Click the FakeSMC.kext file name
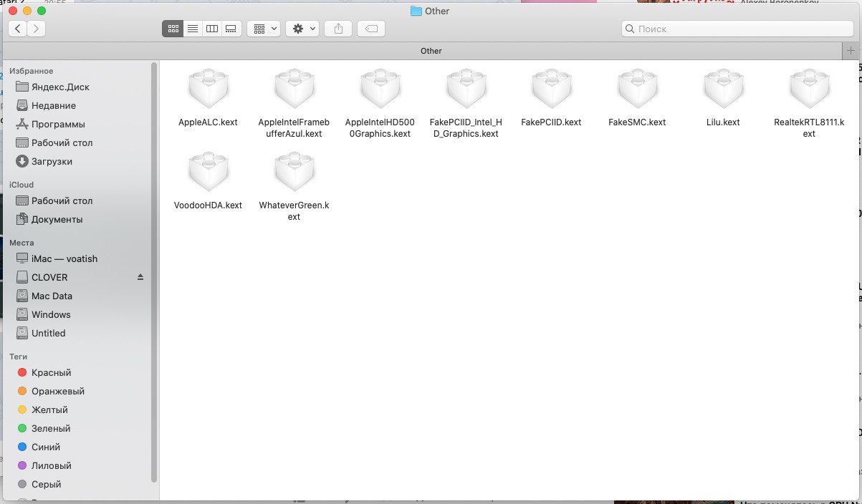862x504 pixels. tap(637, 122)
